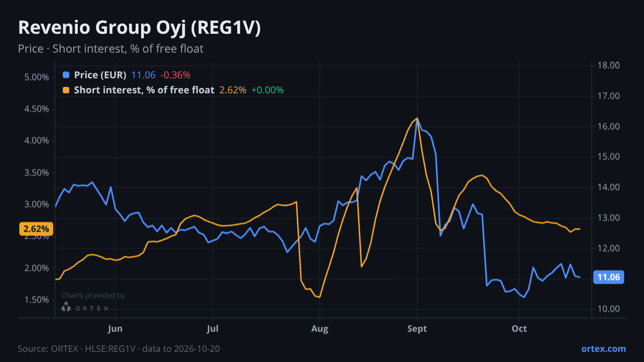Click the ORTEX logo icon
This screenshot has height=362, width=644.
point(66,307)
